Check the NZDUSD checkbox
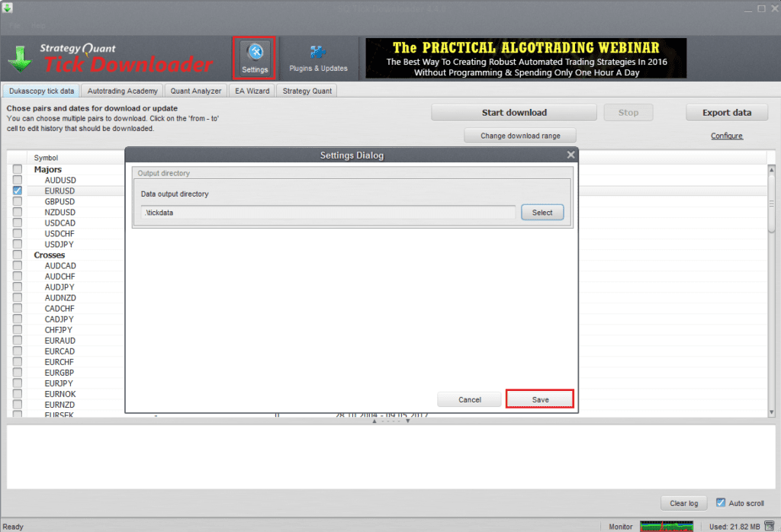The height and width of the screenshot is (532, 781). pyautogui.click(x=18, y=212)
